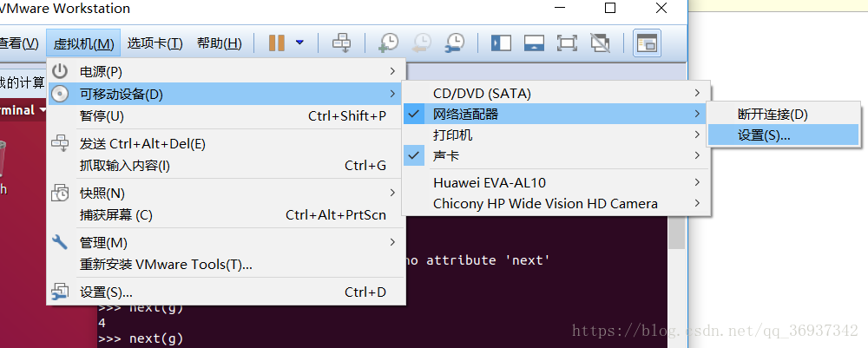
Task: Open the 帮助(H) menu
Action: pyautogui.click(x=220, y=43)
